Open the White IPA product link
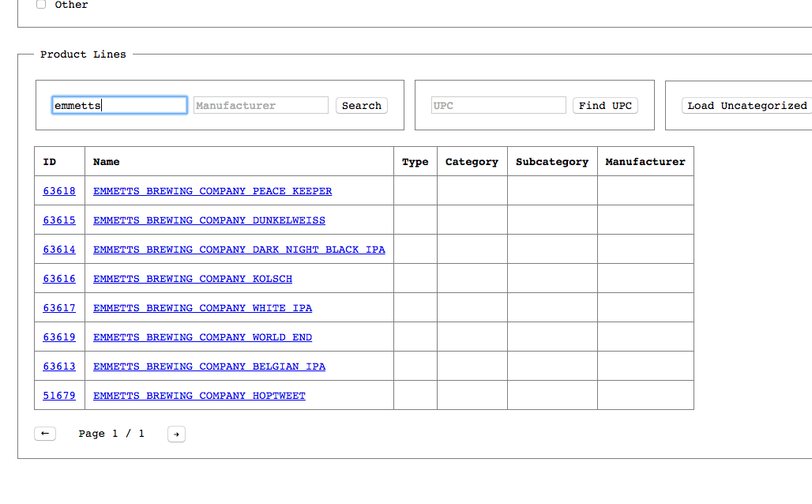Image resolution: width=812 pixels, height=504 pixels. (202, 308)
